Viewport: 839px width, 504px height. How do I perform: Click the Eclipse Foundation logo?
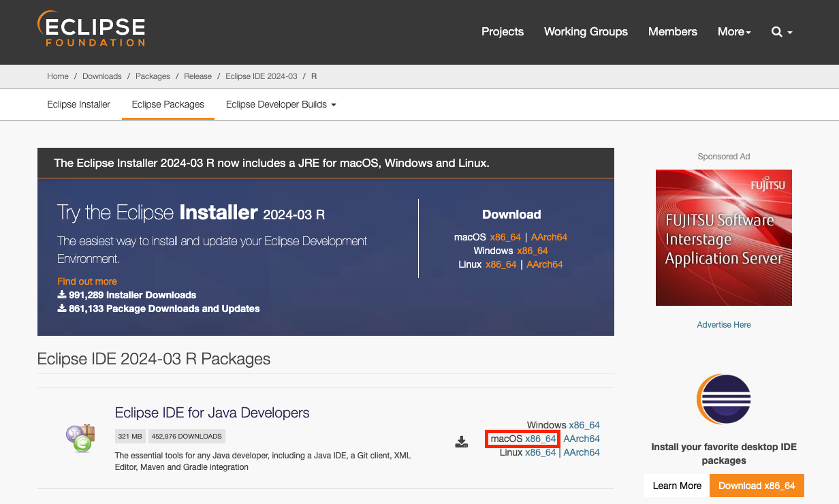pos(91,29)
